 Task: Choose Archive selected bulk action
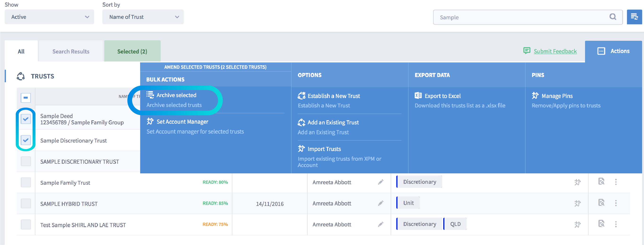coord(176,95)
